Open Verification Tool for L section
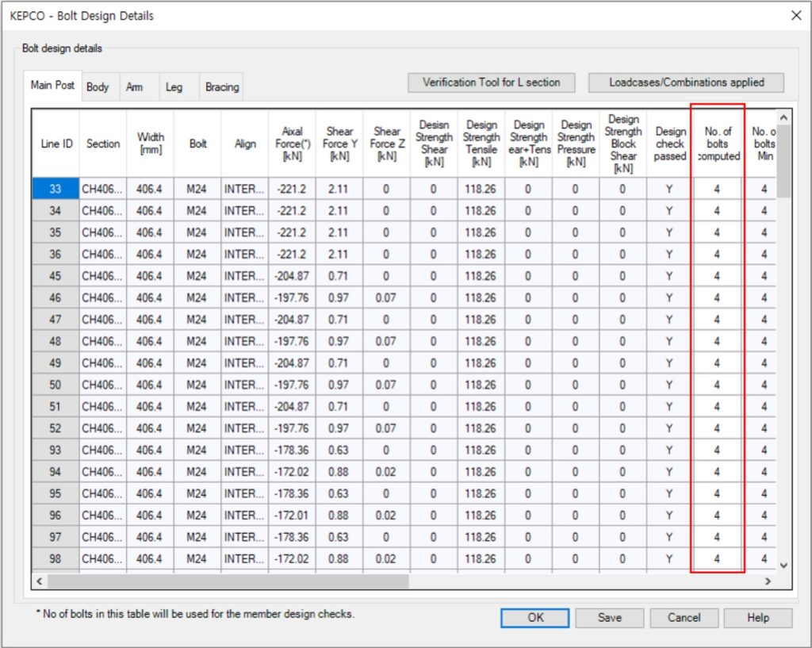812x648 pixels. coord(491,82)
